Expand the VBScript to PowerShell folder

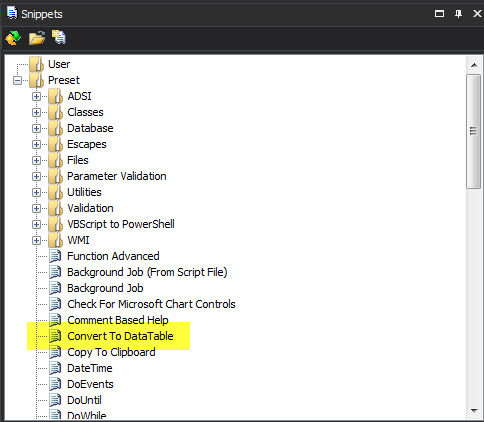[x=36, y=224]
